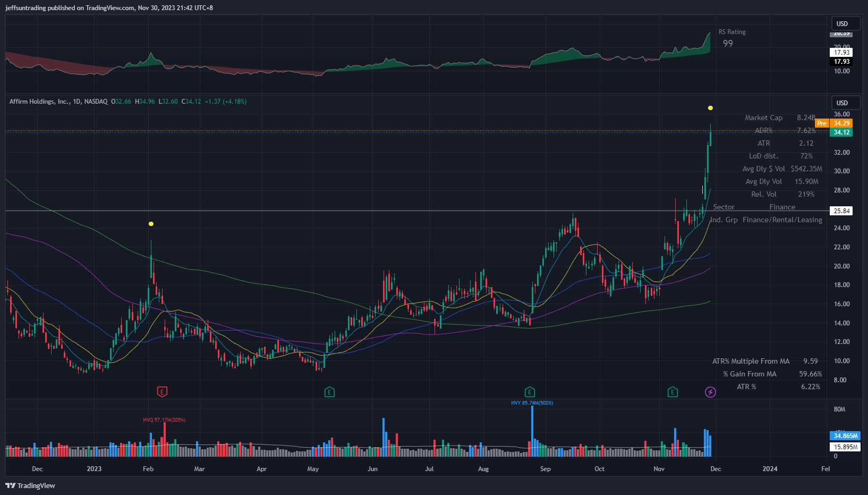
Task: Click the orange Pre 34.29 price label
Action: [x=833, y=123]
